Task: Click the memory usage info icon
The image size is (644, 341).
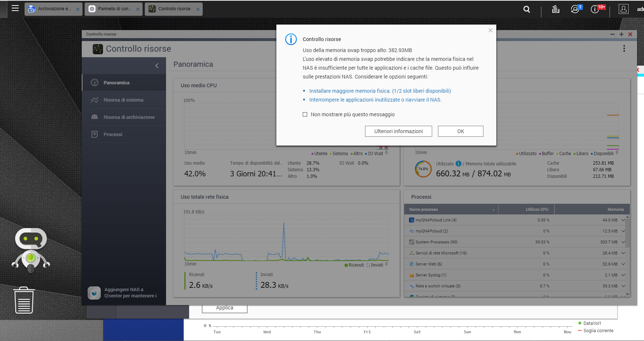Action: [458, 164]
